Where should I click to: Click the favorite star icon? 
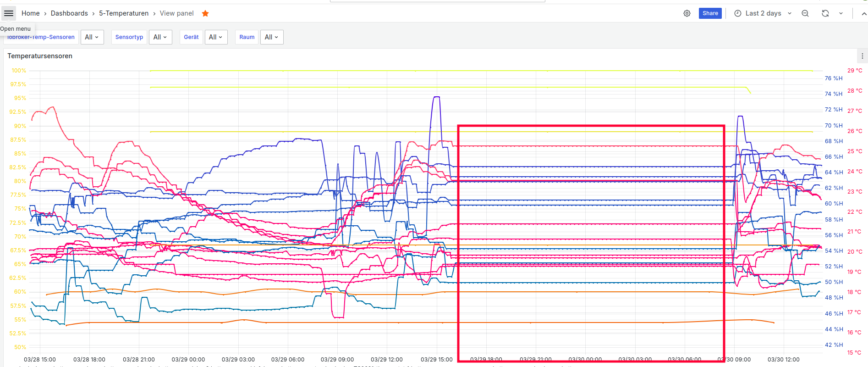(205, 13)
